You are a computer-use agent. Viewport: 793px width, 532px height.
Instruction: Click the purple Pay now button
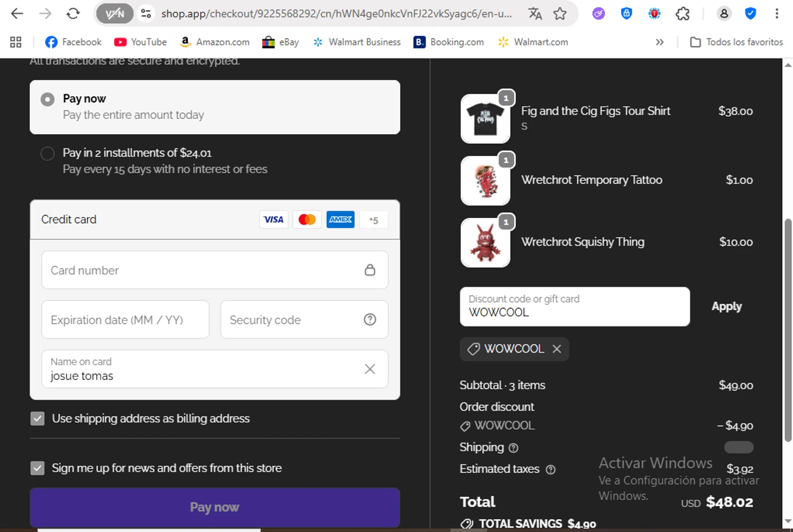215,507
